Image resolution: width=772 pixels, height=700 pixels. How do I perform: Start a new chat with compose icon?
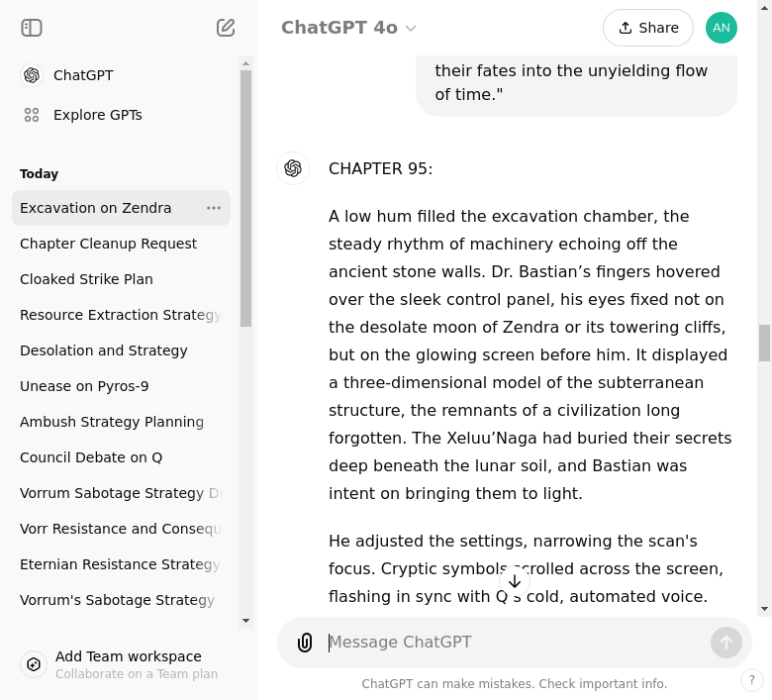click(x=226, y=28)
